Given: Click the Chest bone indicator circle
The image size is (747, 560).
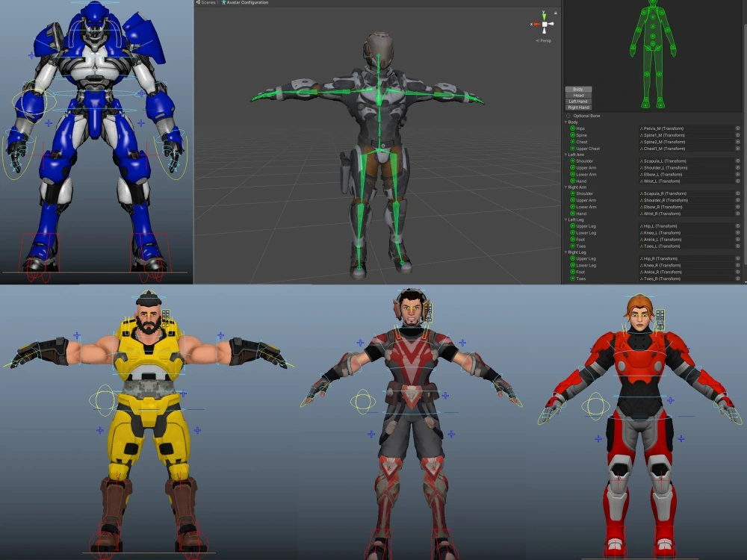Looking at the screenshot, I should (572, 141).
